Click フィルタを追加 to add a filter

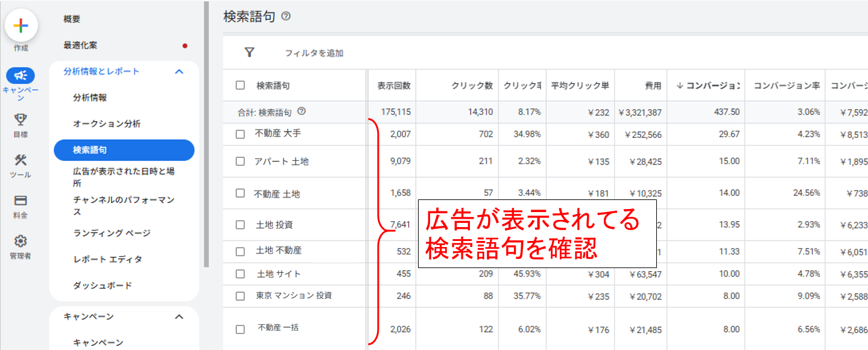(314, 53)
